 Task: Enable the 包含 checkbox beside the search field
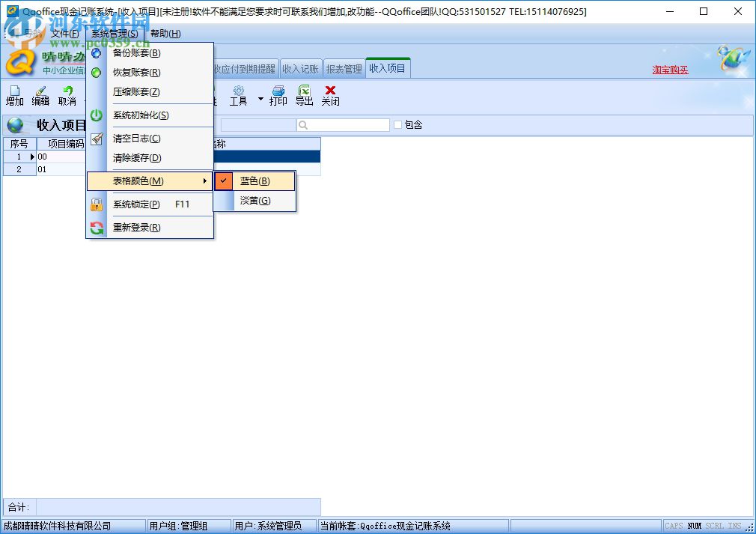click(397, 124)
